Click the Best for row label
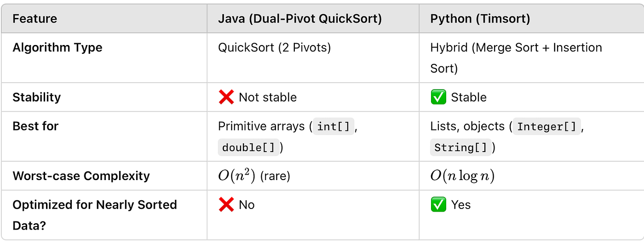 35,126
